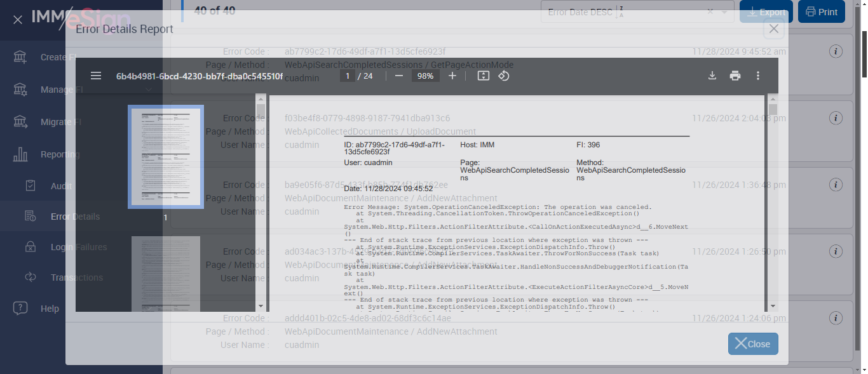Print the PDF from viewer toolbar

point(735,76)
